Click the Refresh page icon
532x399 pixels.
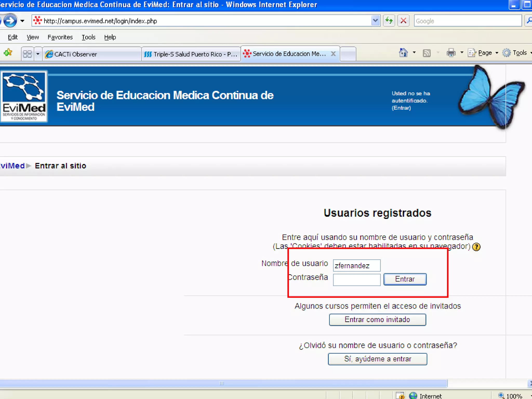tap(389, 21)
